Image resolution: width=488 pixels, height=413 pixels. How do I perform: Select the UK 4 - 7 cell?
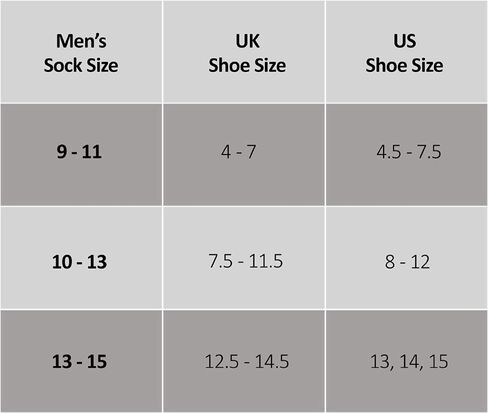(x=244, y=154)
